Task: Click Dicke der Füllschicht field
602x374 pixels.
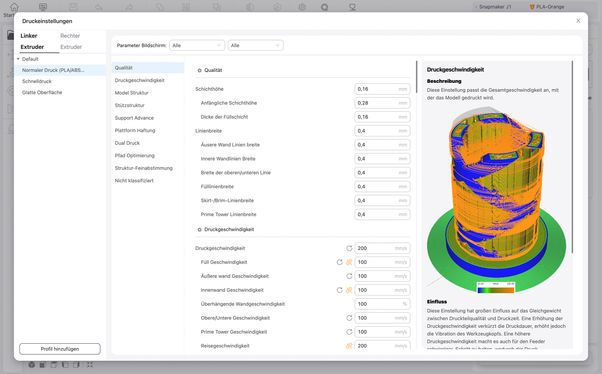Action: [x=382, y=117]
